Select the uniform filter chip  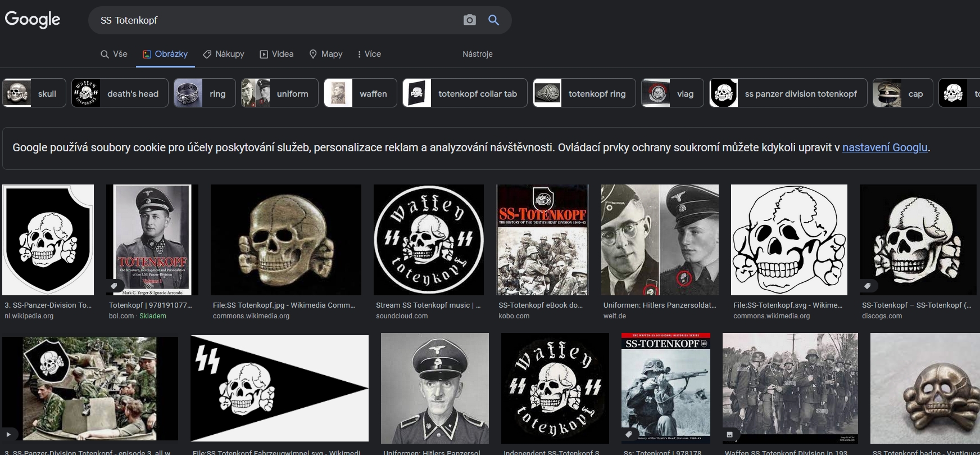click(x=280, y=93)
